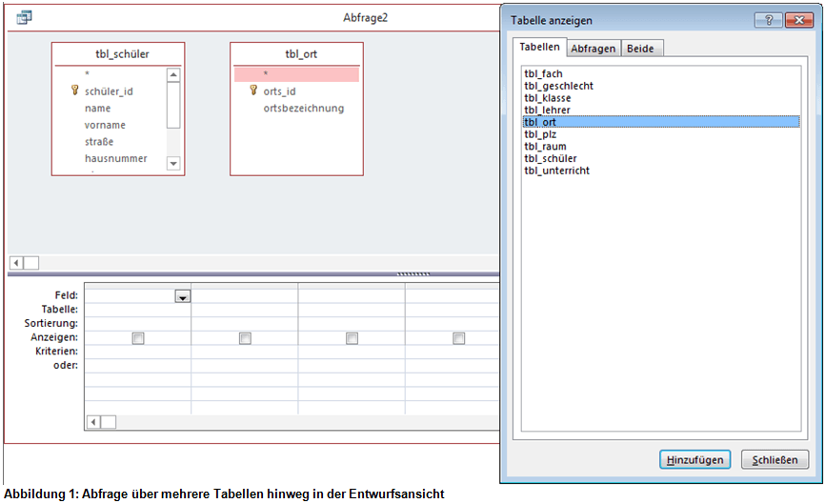Screen dimensions: 825x504
Task: Open the Beide tab
Action: 640,49
